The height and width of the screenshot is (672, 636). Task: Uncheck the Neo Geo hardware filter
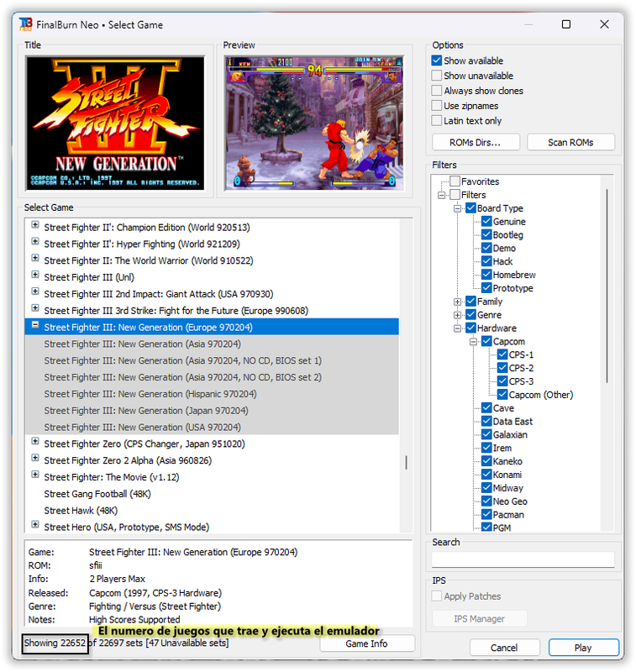click(x=486, y=501)
